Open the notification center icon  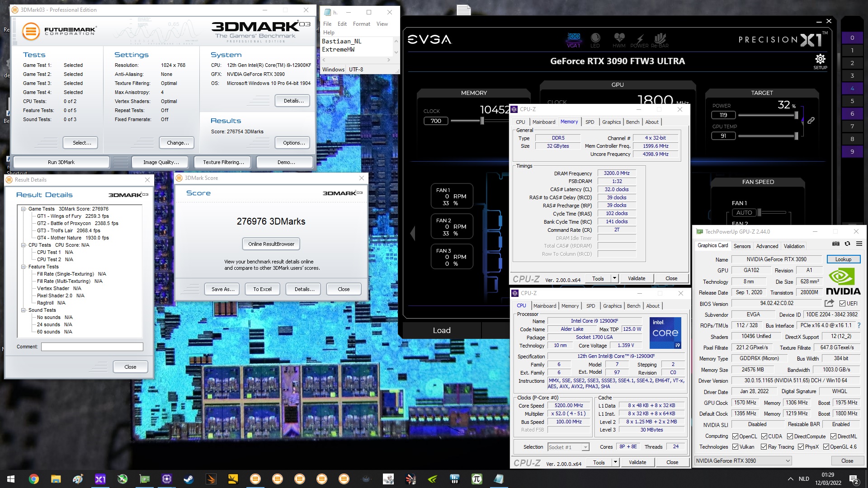click(854, 479)
